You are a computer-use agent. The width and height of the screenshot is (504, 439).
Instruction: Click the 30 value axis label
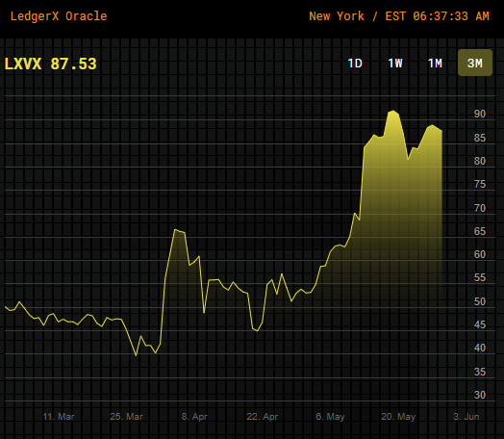point(480,395)
